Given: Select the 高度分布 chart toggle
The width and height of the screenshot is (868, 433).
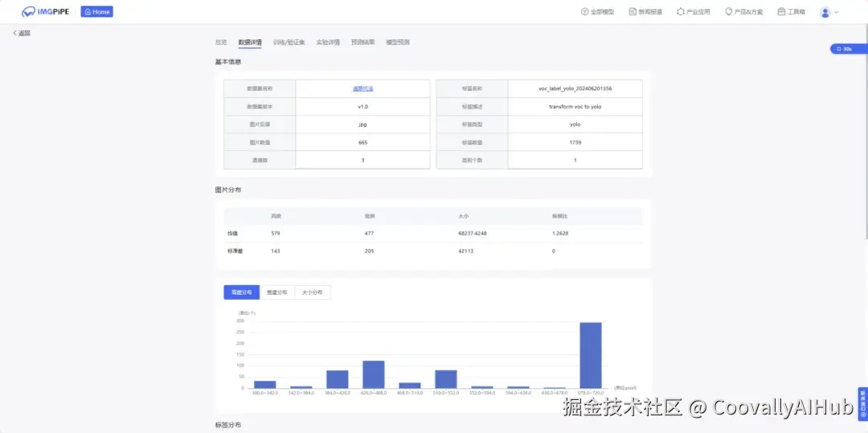Looking at the screenshot, I should [x=241, y=292].
